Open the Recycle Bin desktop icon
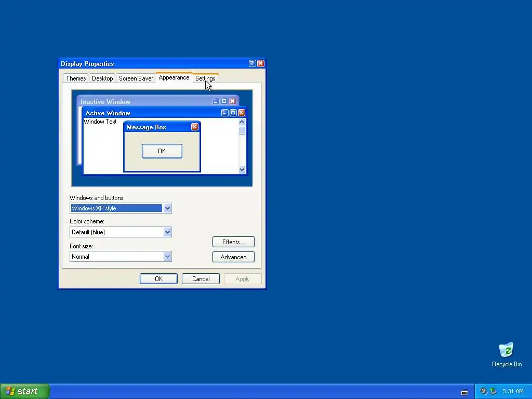Viewport: 532px width, 399px height. coord(507,354)
